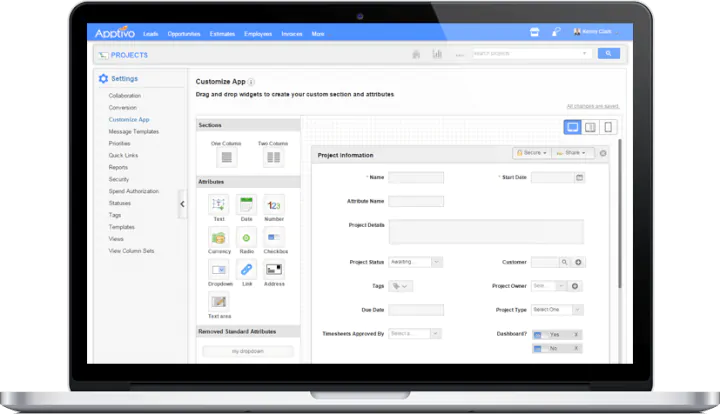Click the Due Date input field
This screenshot has width=720, height=414.
[416, 310]
